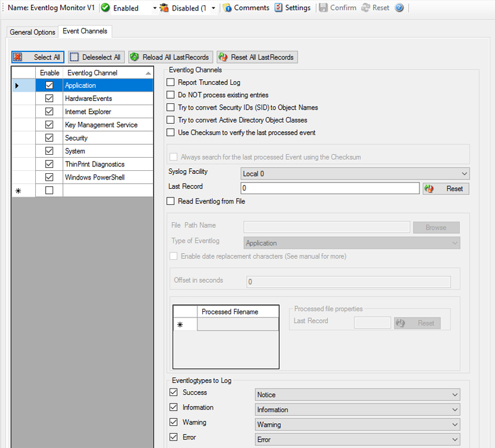Click the Settings toolbar label
The image size is (495, 448).
pos(298,7)
